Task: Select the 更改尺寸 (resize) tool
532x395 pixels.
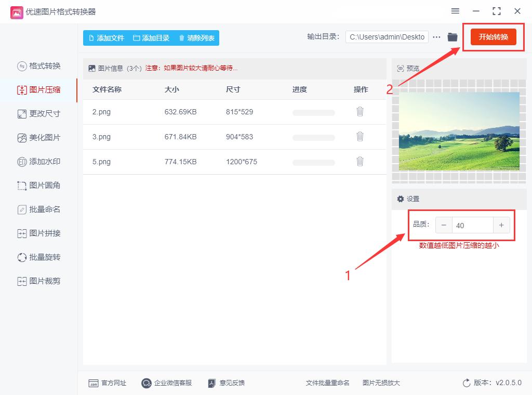Action: pyautogui.click(x=39, y=113)
